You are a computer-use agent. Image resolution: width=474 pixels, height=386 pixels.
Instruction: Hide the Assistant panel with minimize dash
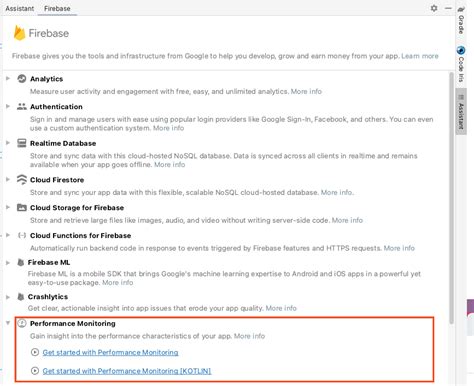click(x=448, y=8)
